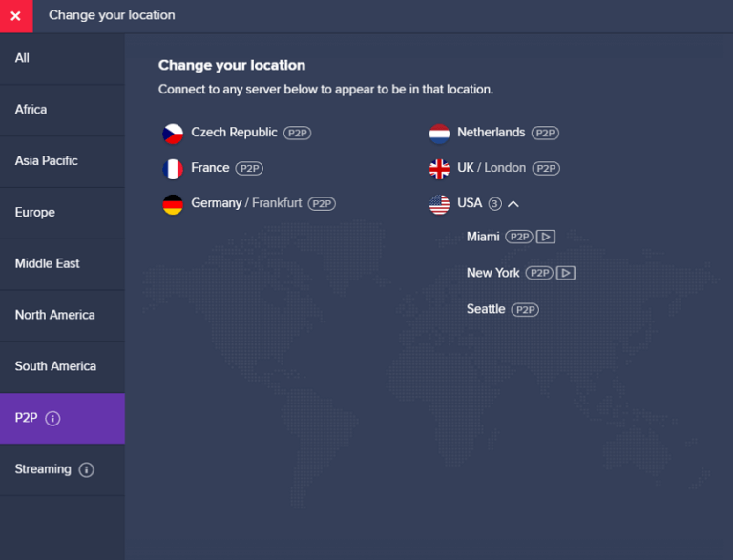Click the P2P info icon in sidebar
733x560 pixels.
pos(53,419)
